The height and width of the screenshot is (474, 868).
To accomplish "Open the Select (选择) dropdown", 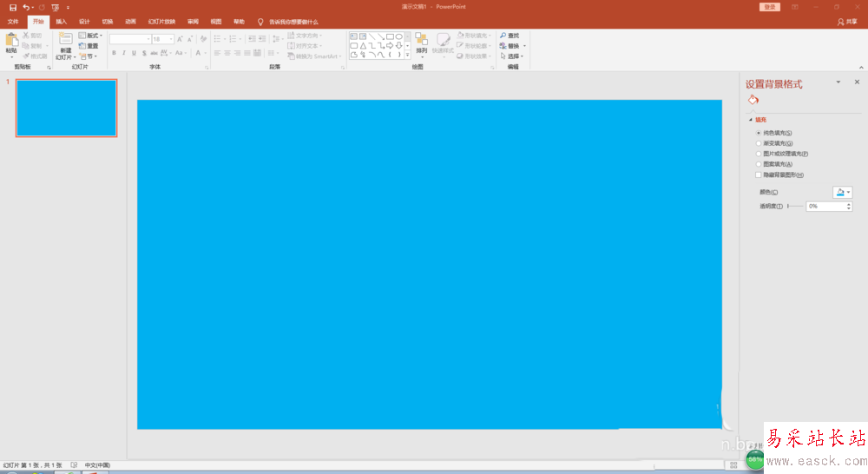I will tap(512, 56).
